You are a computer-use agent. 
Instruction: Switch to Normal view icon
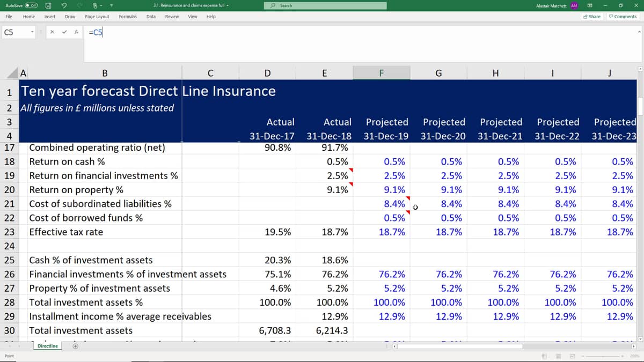point(544,356)
